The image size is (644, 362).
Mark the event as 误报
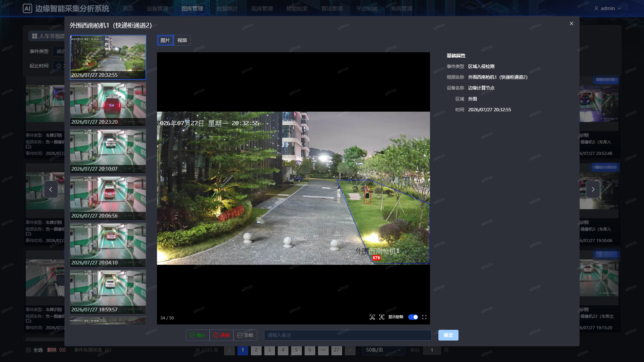pos(221,335)
